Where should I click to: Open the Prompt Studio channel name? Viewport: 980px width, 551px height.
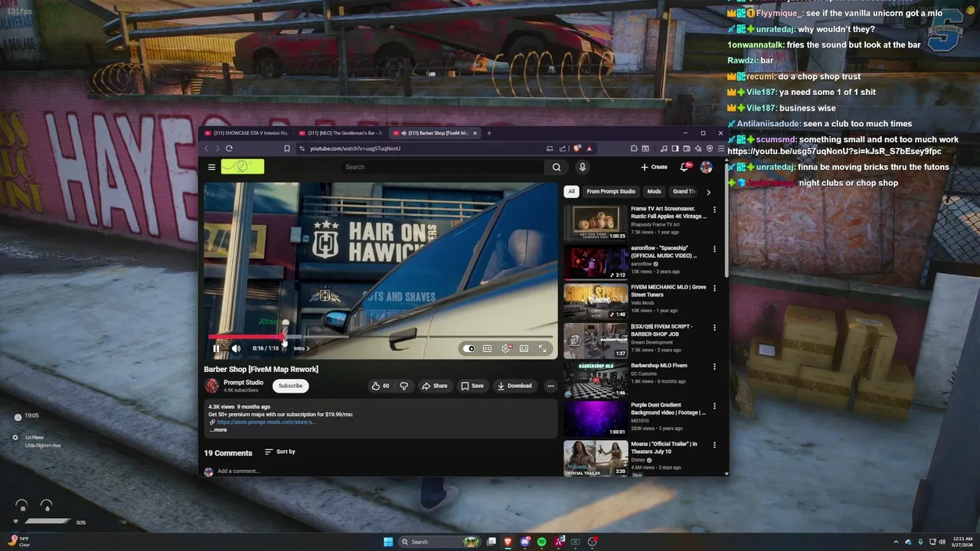pos(243,383)
